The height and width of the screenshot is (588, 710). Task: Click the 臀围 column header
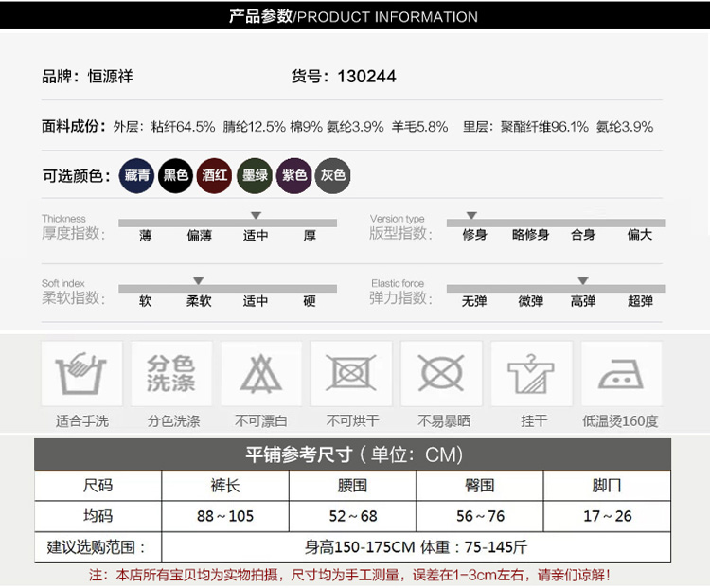[x=480, y=486]
